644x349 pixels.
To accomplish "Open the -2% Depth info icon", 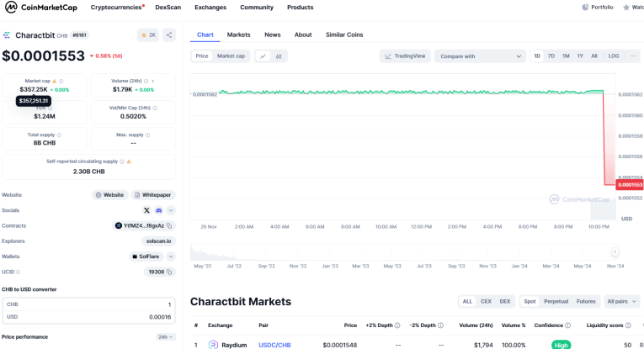I will point(440,325).
